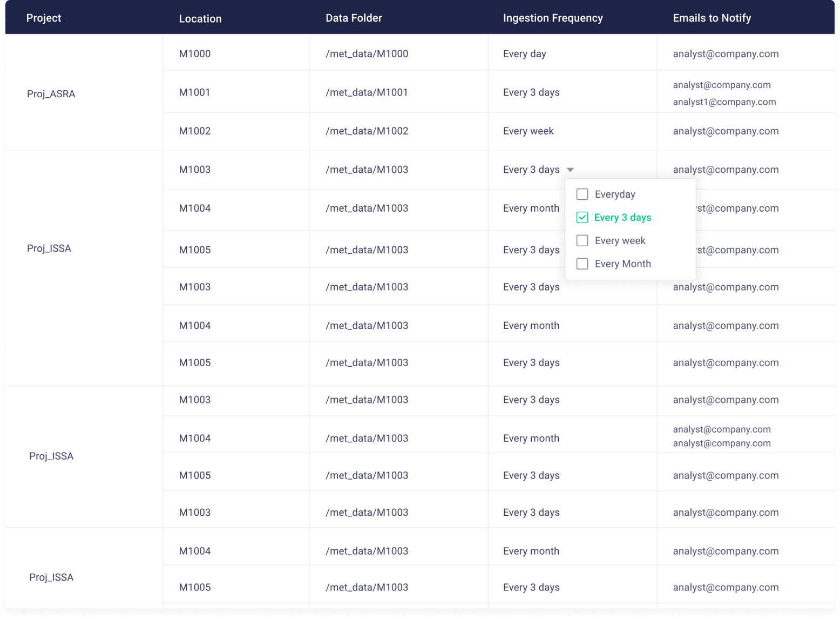Uncheck the green Every 3 days checkbox
840x619 pixels.
point(582,218)
